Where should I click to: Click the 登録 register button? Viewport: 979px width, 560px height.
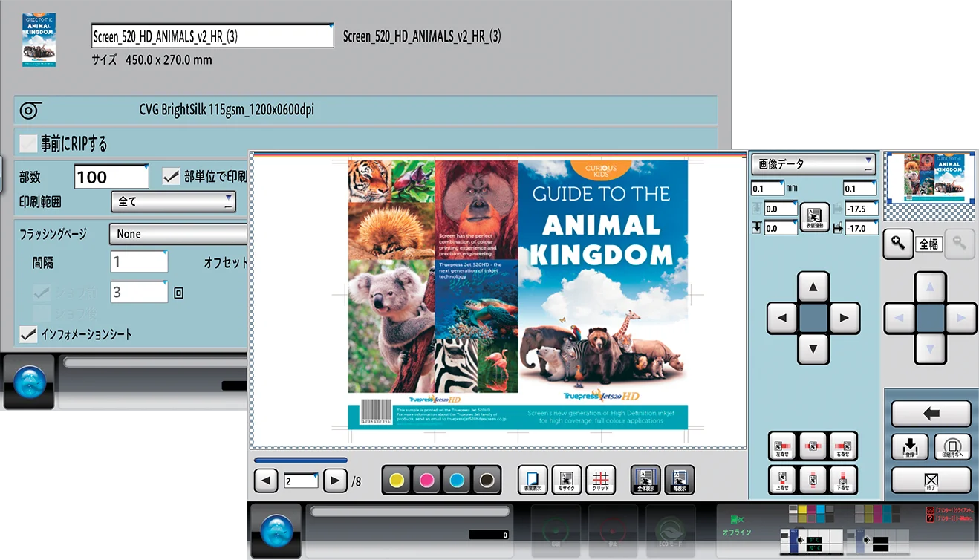click(x=911, y=447)
